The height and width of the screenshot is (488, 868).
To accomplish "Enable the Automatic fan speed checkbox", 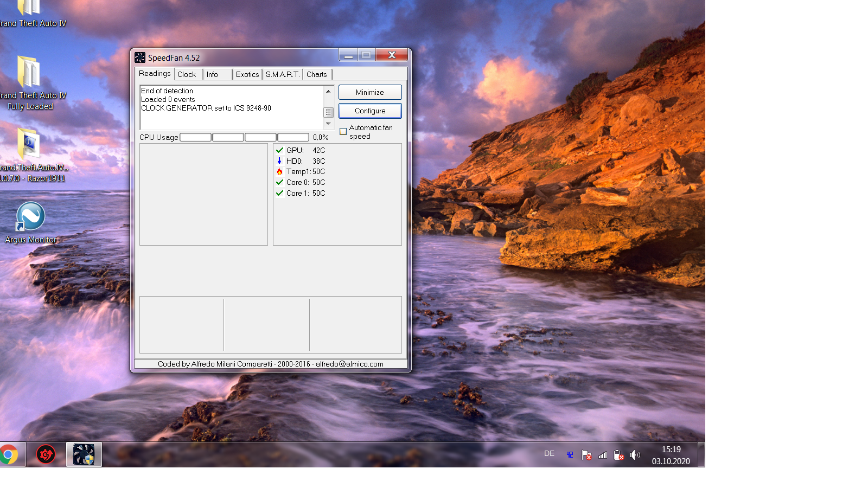I will (343, 132).
